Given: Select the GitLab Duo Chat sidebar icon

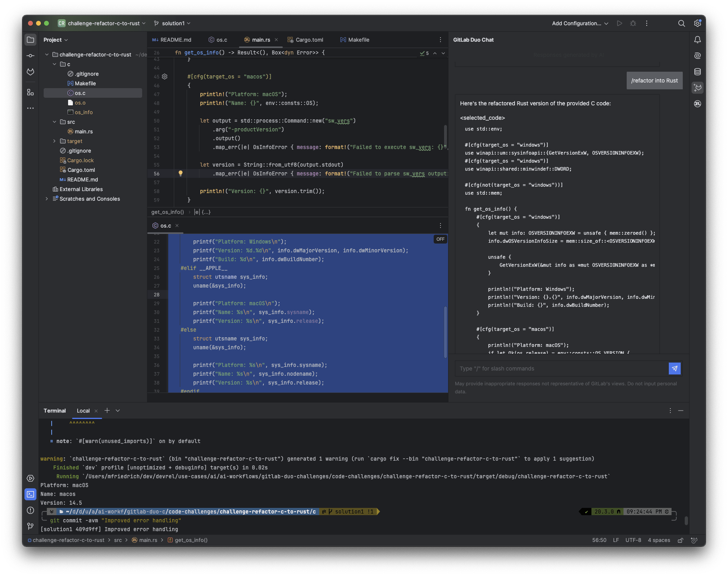Looking at the screenshot, I should click(x=698, y=88).
